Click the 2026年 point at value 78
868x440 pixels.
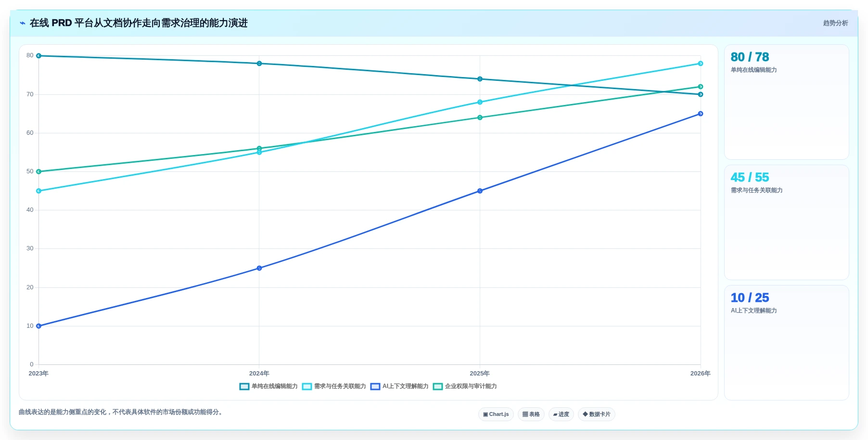701,64
